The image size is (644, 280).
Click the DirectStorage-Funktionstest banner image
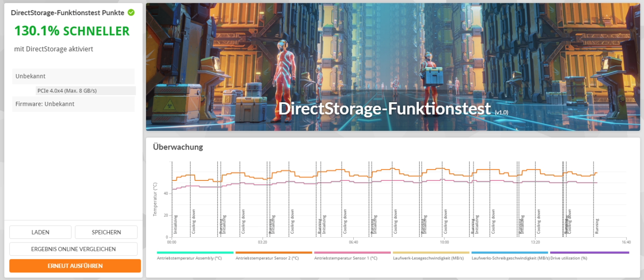click(393, 67)
